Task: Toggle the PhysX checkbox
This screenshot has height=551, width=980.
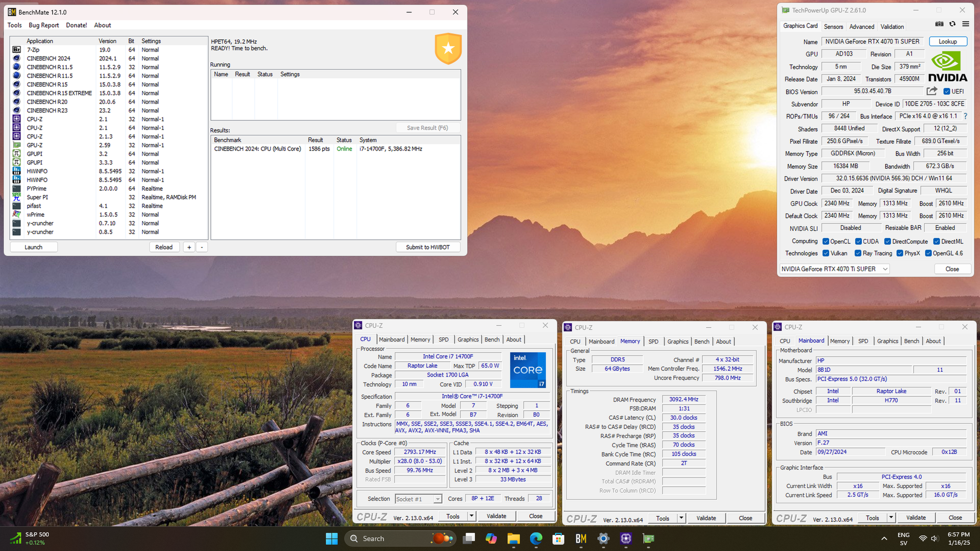Action: pos(900,253)
